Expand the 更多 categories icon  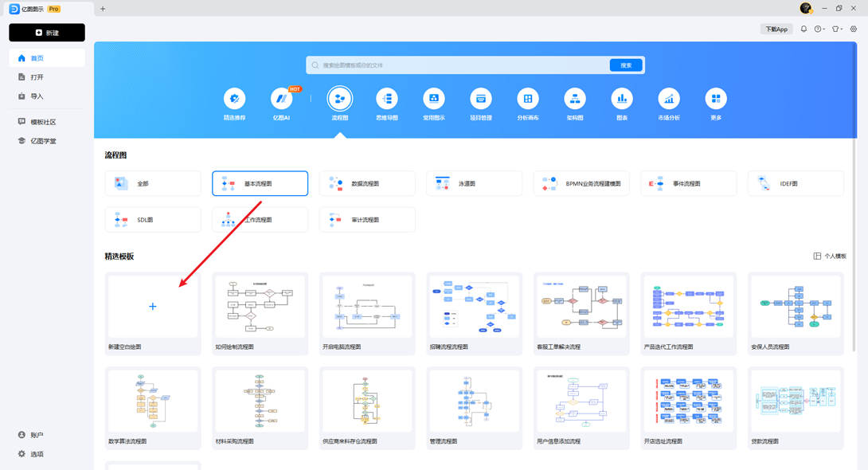tap(716, 99)
